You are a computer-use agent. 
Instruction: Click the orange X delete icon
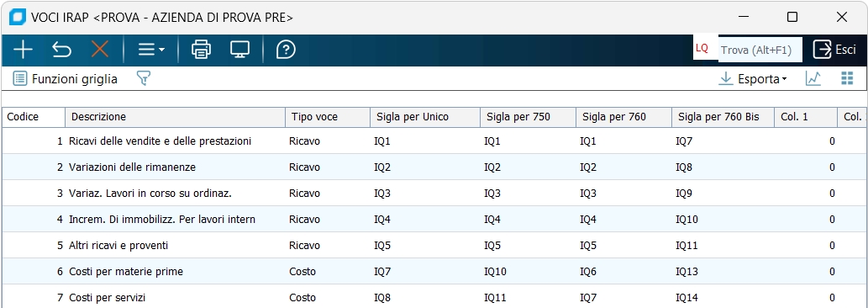coord(100,50)
